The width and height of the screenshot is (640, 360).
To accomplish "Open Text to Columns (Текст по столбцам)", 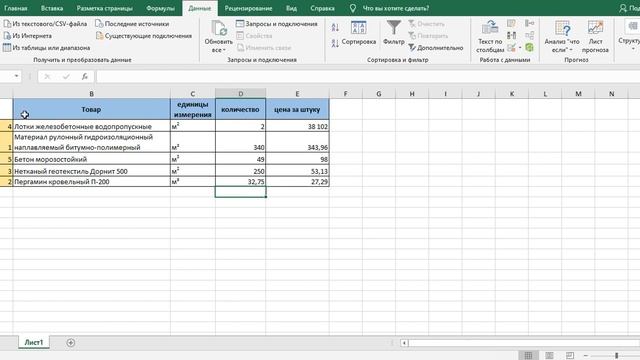I will (490, 37).
